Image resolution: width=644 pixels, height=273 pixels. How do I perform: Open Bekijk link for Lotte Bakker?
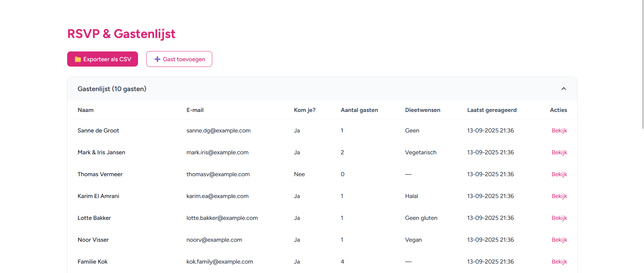559,218
